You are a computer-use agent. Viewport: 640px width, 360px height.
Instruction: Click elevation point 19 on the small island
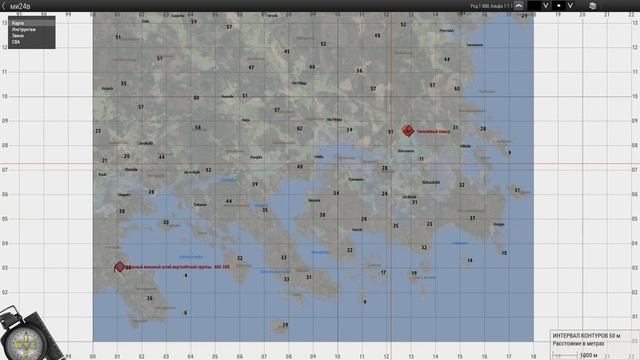[x=414, y=273]
